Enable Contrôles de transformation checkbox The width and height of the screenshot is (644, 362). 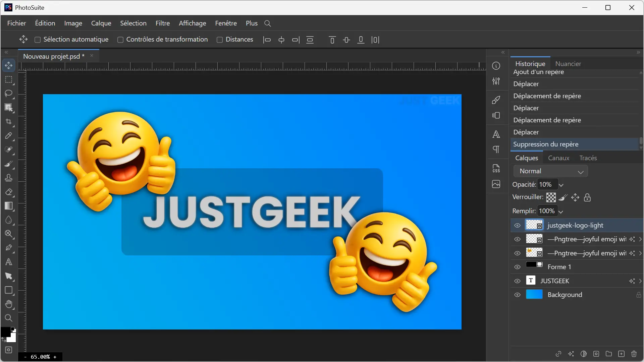pos(120,40)
